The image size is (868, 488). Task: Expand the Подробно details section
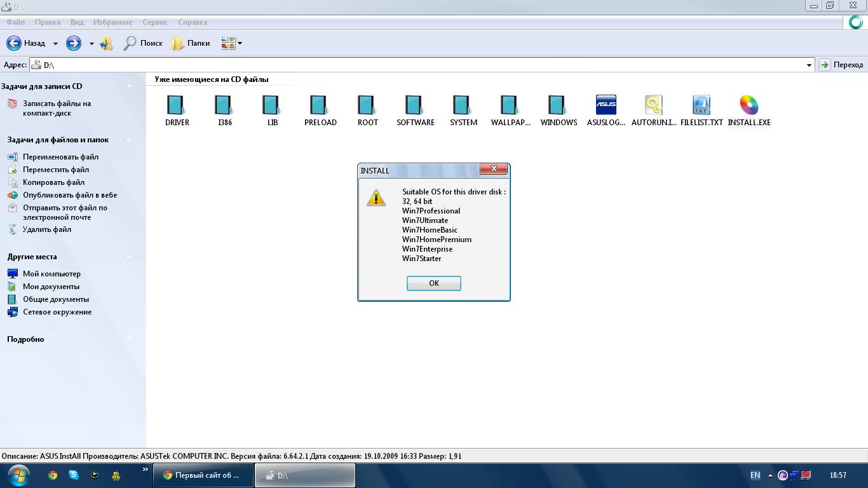(x=129, y=339)
